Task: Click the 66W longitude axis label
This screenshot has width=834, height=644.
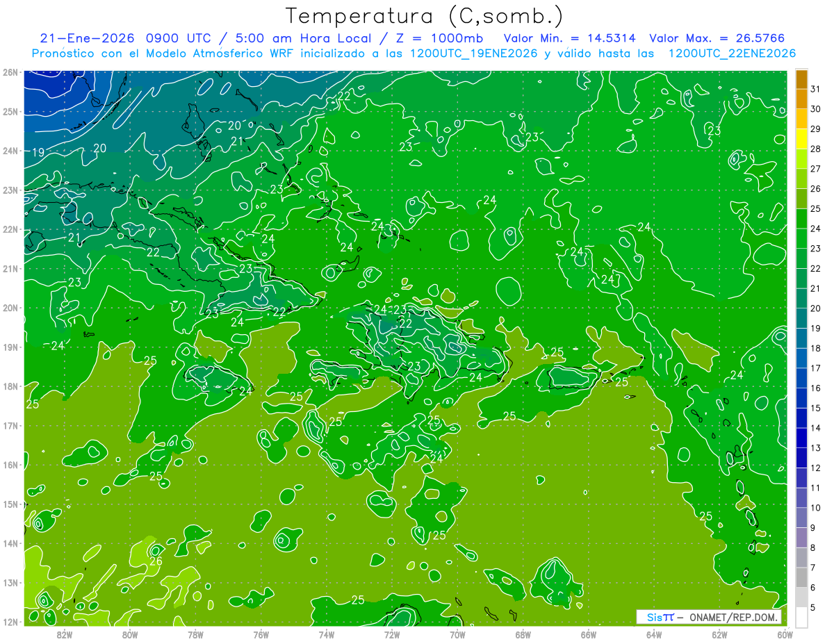Action: coord(588,634)
